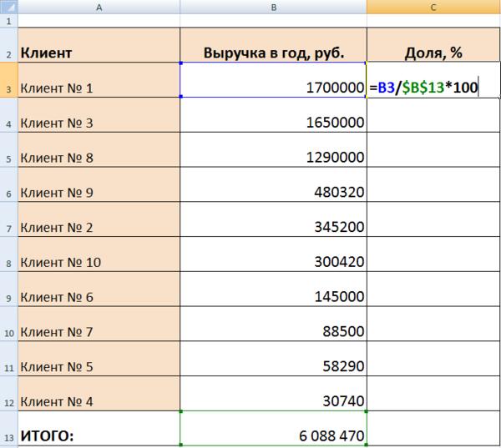Click revenue value 480320
Image resolution: width=501 pixels, height=448 pixels.
pos(274,184)
